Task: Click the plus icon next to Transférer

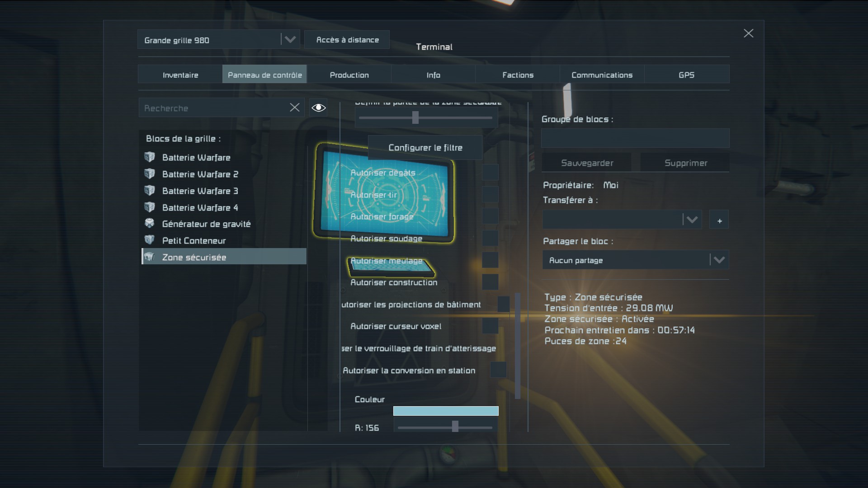Action: pos(719,221)
